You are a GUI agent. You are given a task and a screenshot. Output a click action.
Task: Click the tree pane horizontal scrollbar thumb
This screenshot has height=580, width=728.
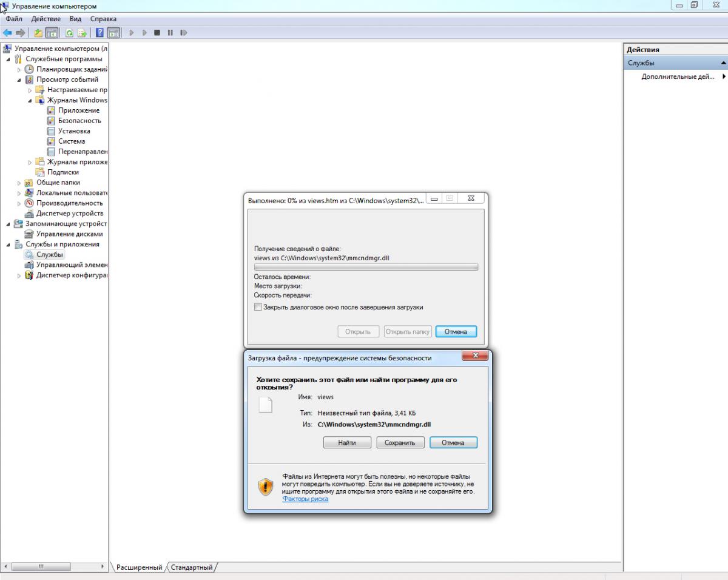click(41, 567)
